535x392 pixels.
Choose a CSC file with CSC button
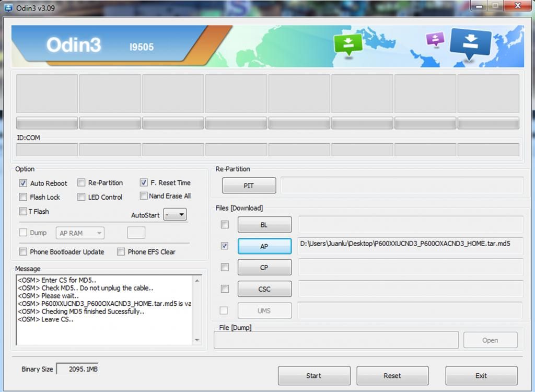264,289
